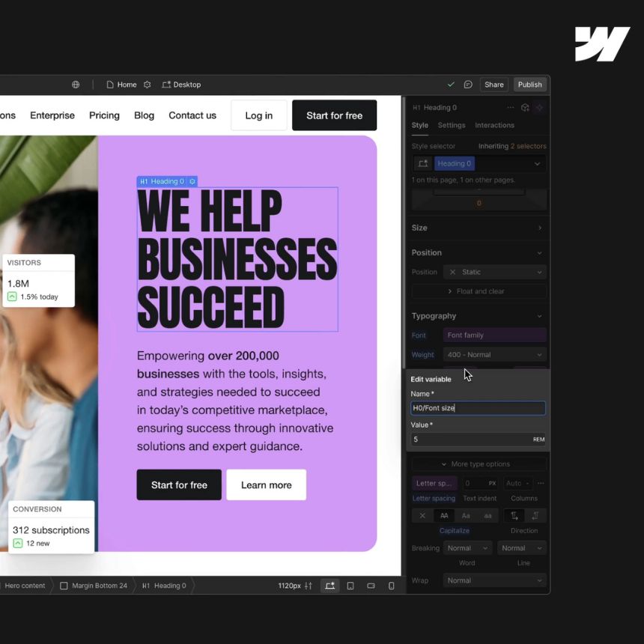Click the REM unit in the Value field
The width and height of the screenshot is (644, 644).
click(x=538, y=440)
